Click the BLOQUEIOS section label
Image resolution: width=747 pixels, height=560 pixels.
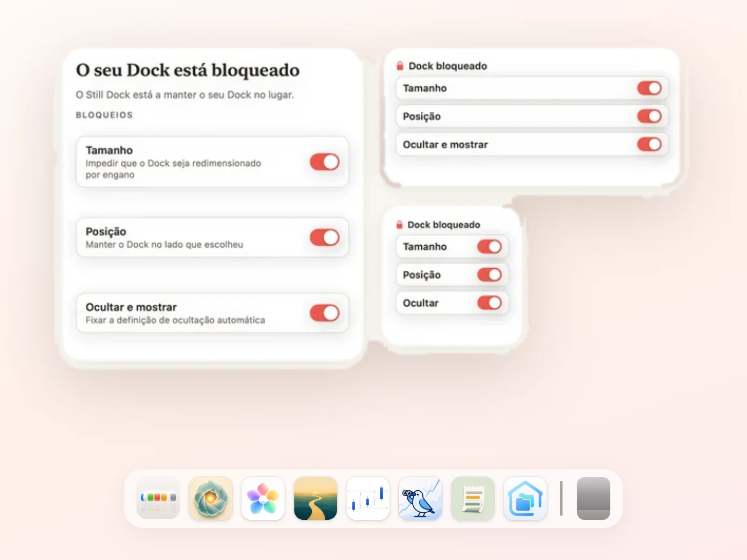[x=104, y=115]
